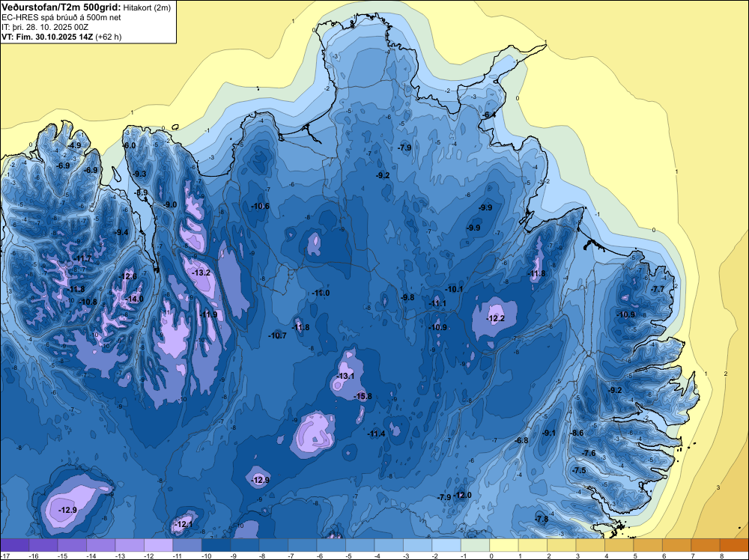This screenshot has width=749, height=560.
Task: Click the -13.2 temperature label
Action: pyautogui.click(x=201, y=273)
